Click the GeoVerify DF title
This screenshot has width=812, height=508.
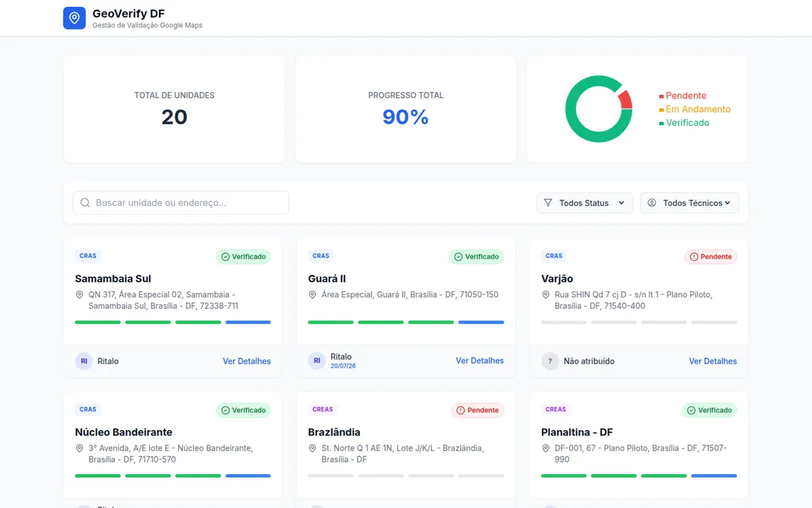tap(129, 14)
